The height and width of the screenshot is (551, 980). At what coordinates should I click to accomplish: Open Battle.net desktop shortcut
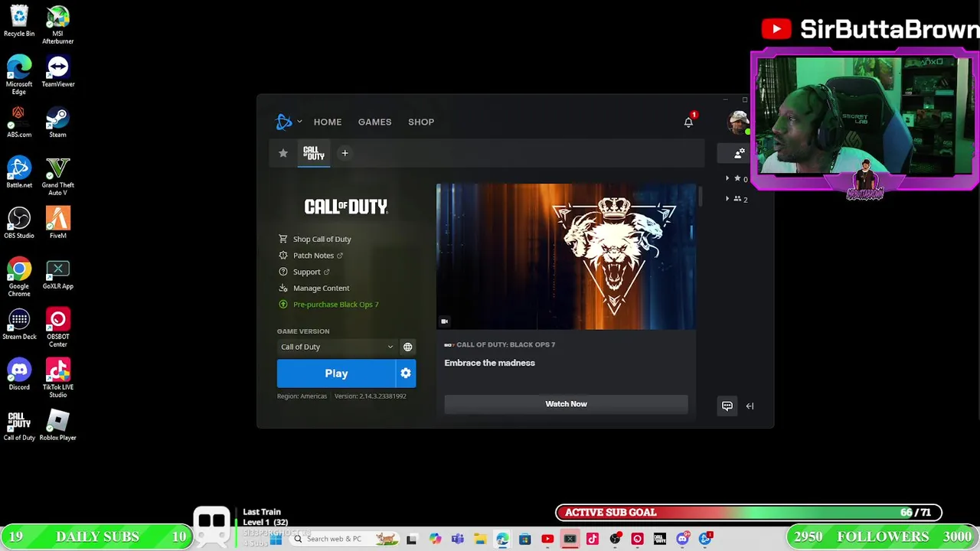tap(19, 172)
